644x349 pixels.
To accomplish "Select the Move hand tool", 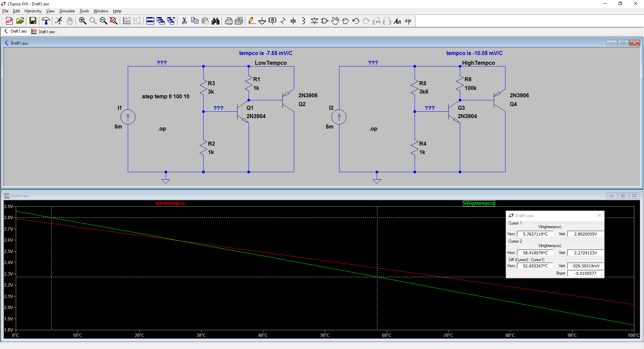I will point(335,21).
